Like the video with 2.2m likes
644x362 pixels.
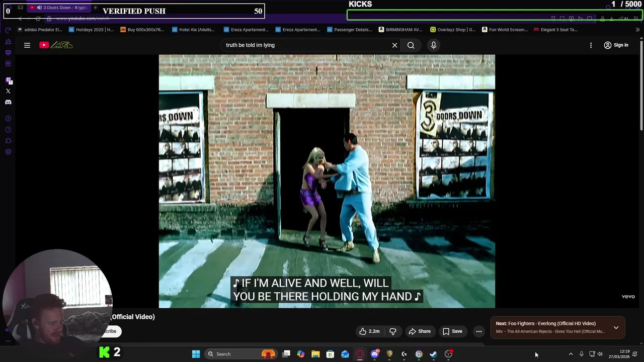[x=369, y=331]
